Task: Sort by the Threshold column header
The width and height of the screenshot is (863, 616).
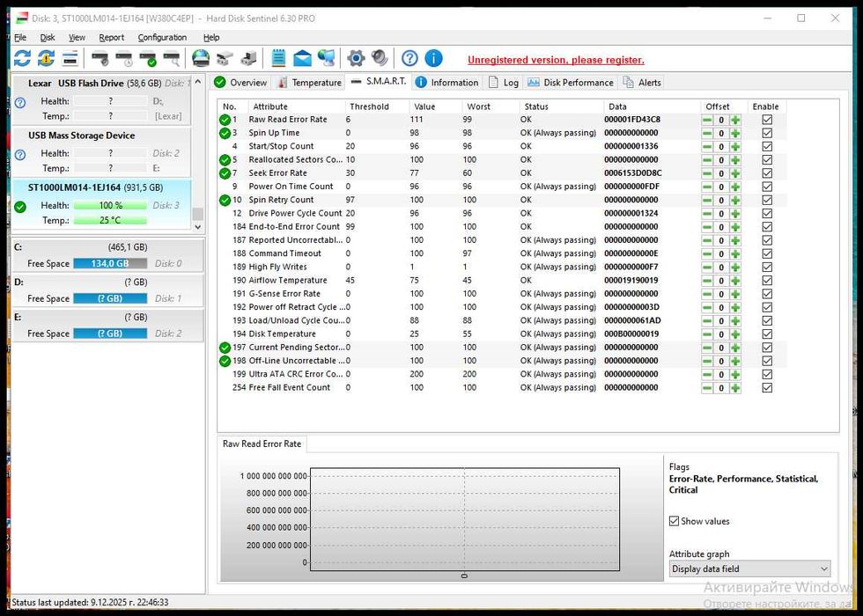Action: coord(368,106)
